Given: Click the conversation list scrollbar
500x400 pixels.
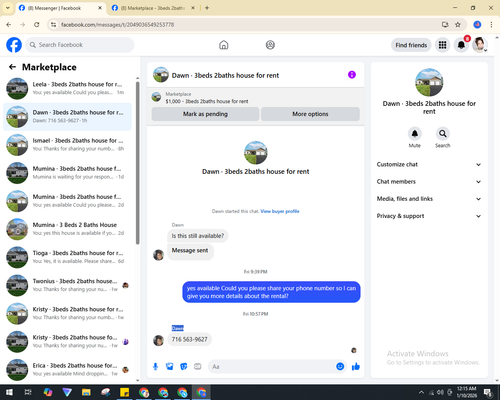Looking at the screenshot, I should tap(137, 163).
